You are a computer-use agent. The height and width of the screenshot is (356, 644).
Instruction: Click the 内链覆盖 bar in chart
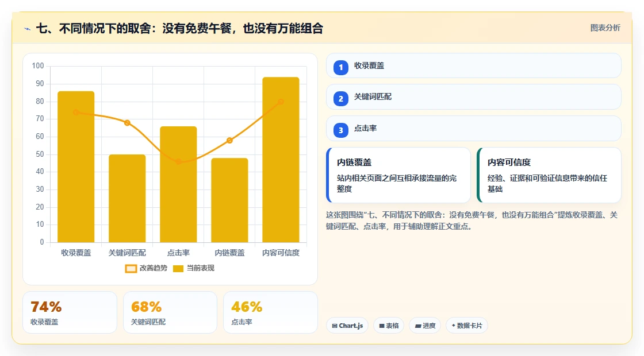click(x=229, y=200)
